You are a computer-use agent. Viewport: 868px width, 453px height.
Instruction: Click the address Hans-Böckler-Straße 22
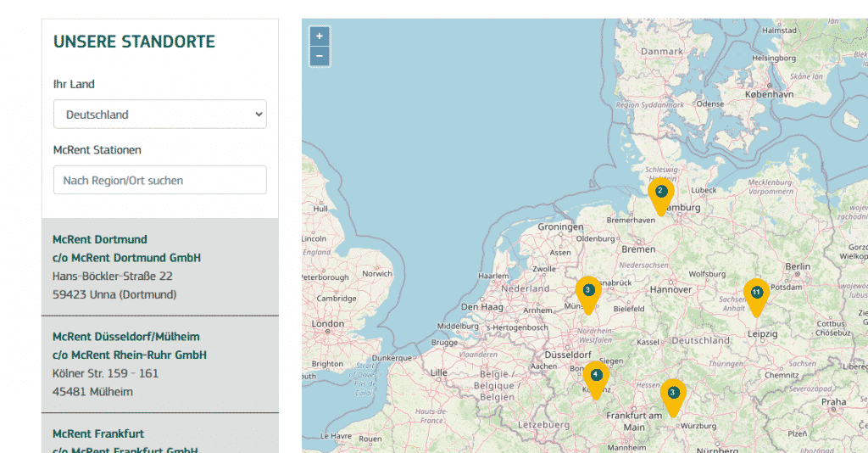(113, 276)
